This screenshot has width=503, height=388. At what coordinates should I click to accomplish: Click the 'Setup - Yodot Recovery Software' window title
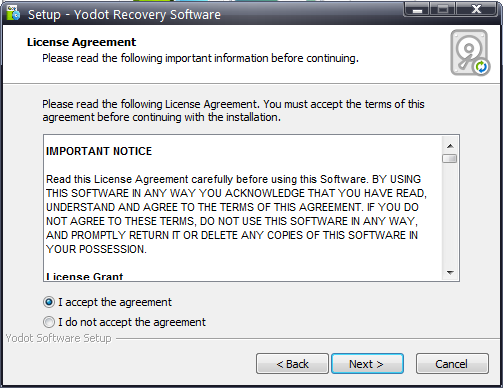click(x=124, y=15)
